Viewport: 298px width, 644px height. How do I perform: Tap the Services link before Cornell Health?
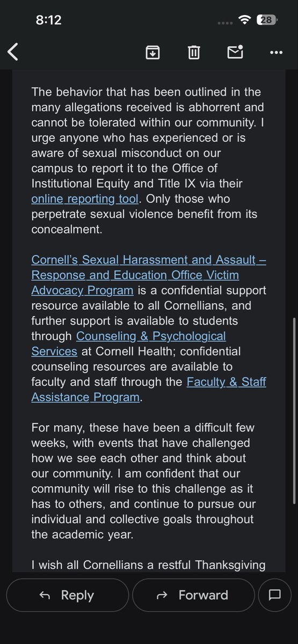[x=54, y=352]
